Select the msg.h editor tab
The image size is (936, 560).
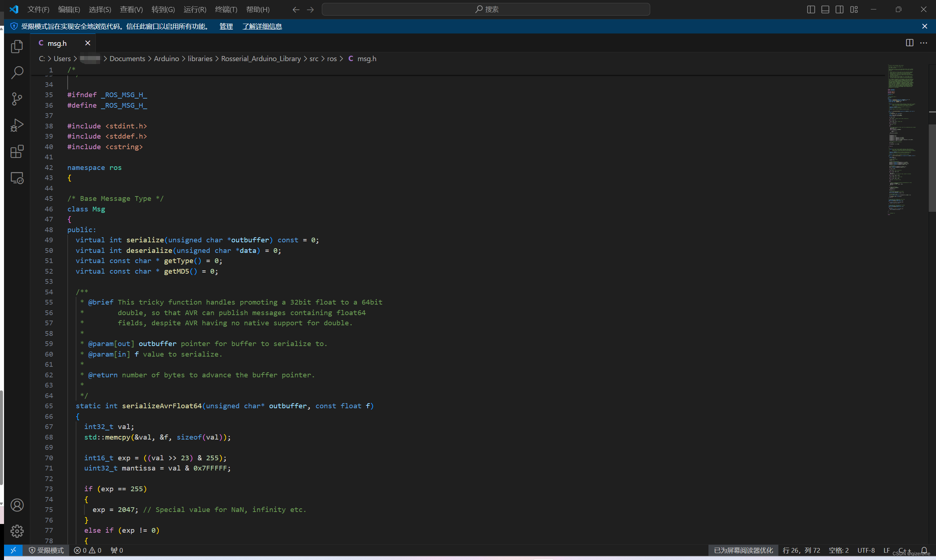[x=58, y=43]
